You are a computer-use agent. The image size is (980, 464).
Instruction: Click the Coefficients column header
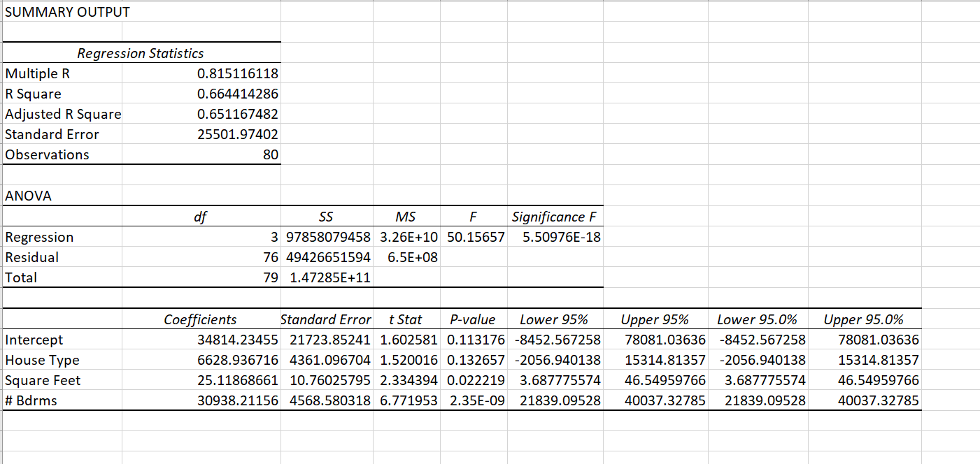coord(199,319)
